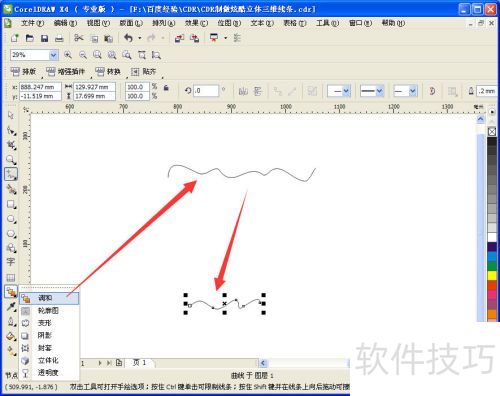The height and width of the screenshot is (396, 500).
Task: Click the 转换 button in plugin bar
Action: [108, 71]
